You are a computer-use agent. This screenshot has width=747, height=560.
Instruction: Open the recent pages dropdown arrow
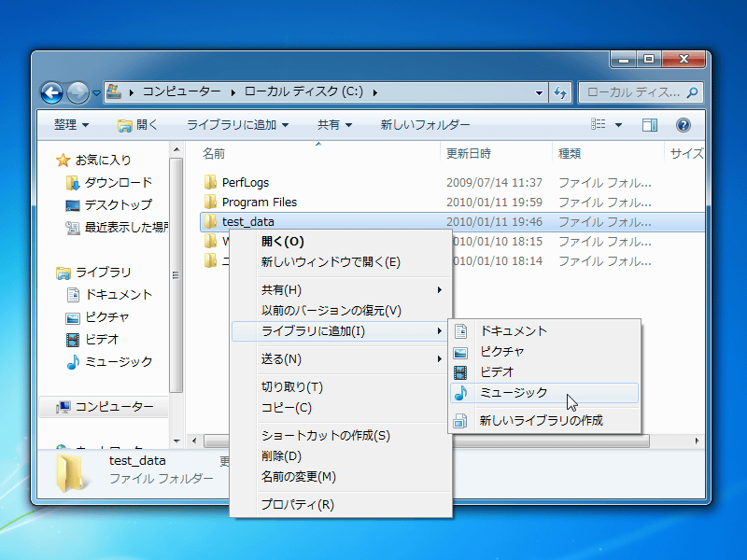pyautogui.click(x=96, y=92)
